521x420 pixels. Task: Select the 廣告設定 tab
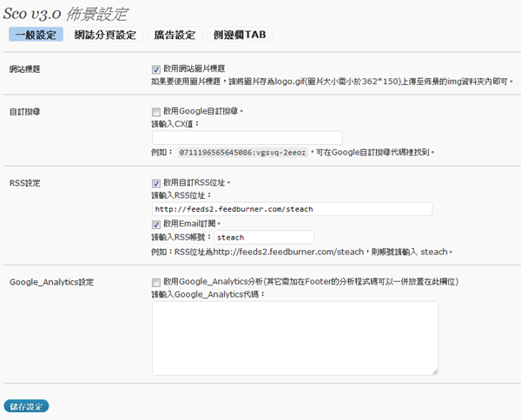click(175, 35)
